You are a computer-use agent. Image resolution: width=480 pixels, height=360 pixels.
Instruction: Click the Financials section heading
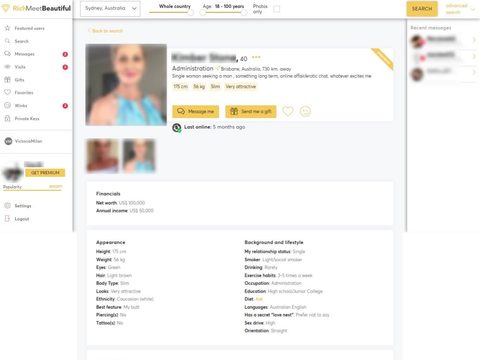pyautogui.click(x=108, y=194)
